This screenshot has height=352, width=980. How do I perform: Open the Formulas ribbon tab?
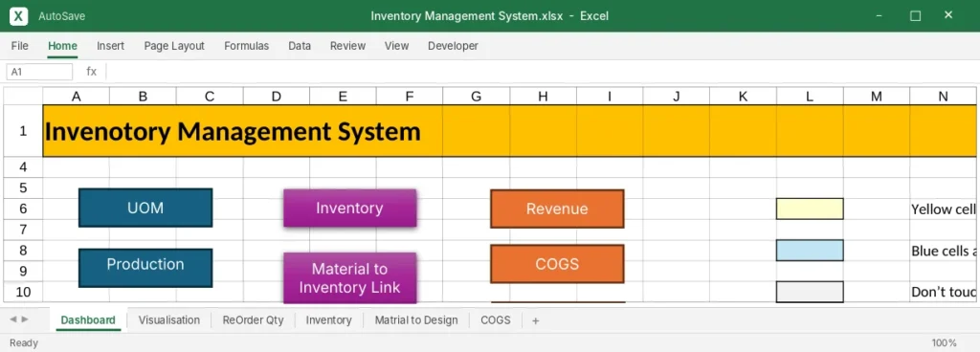(x=246, y=46)
